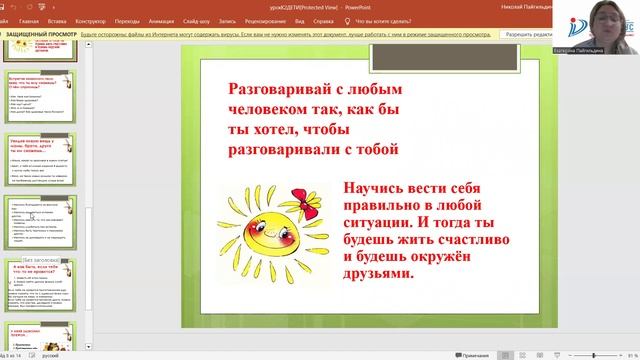Switch to Slide Sorter view icon
Screen dimensions: 640x360
(522, 356)
